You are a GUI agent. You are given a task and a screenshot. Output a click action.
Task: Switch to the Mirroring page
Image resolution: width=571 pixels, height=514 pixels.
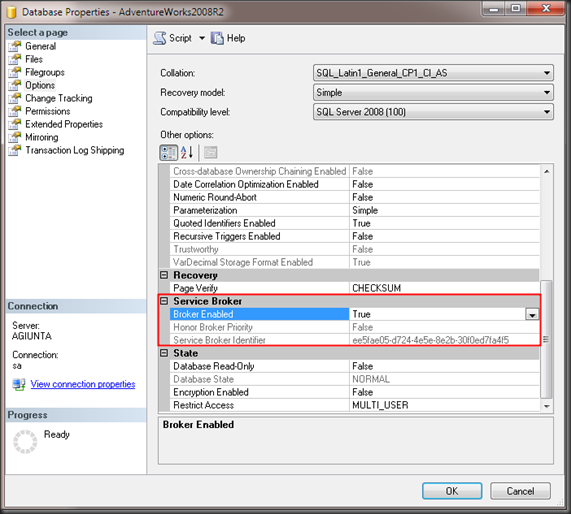click(x=42, y=137)
